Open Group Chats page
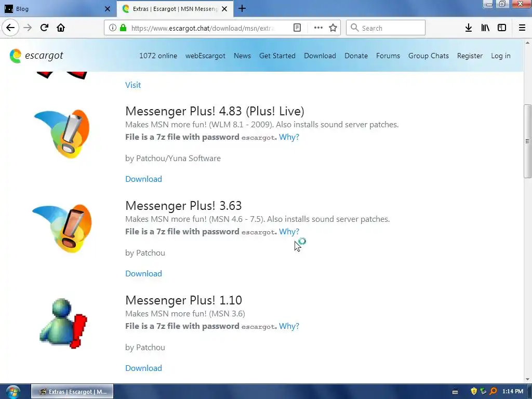Image resolution: width=532 pixels, height=399 pixels. pyautogui.click(x=429, y=56)
